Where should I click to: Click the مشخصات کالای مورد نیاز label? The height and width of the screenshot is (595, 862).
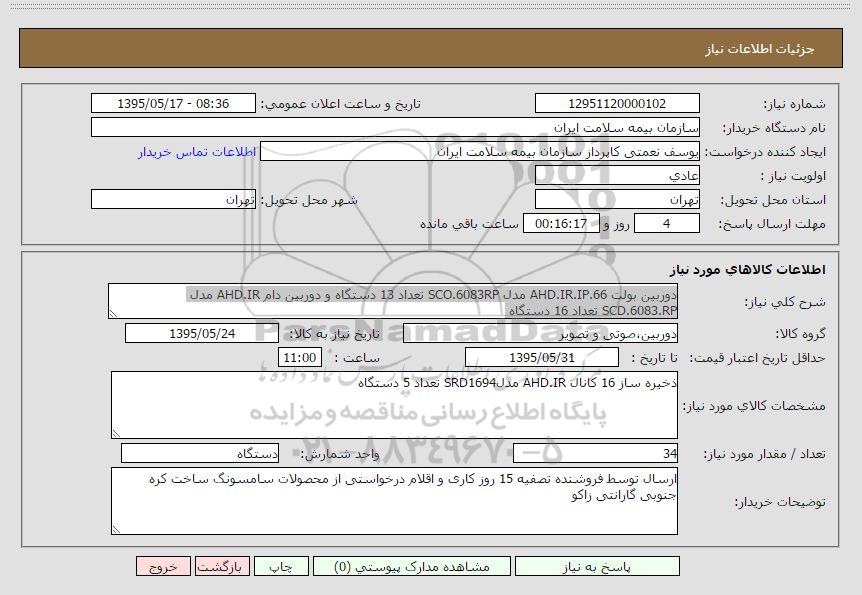pos(754,406)
